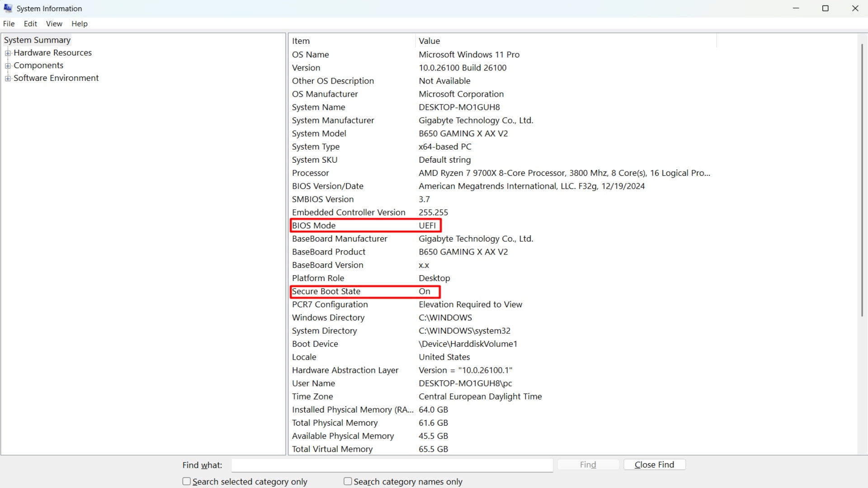
Task: Expand the Software Environment tree node
Action: [x=8, y=79]
